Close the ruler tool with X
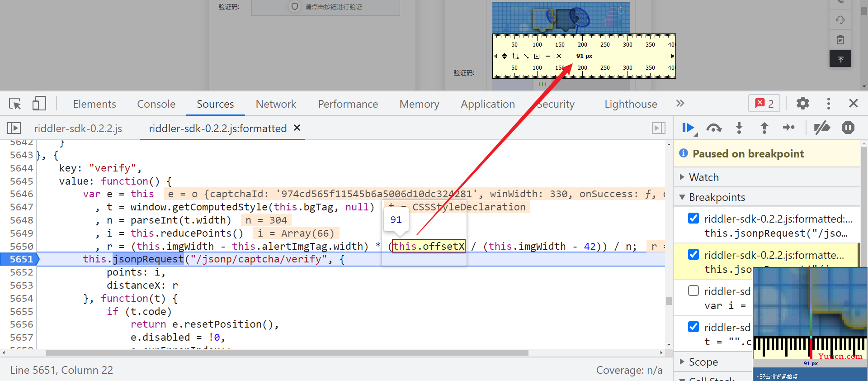Screen dimensions: 868x381 559,56
